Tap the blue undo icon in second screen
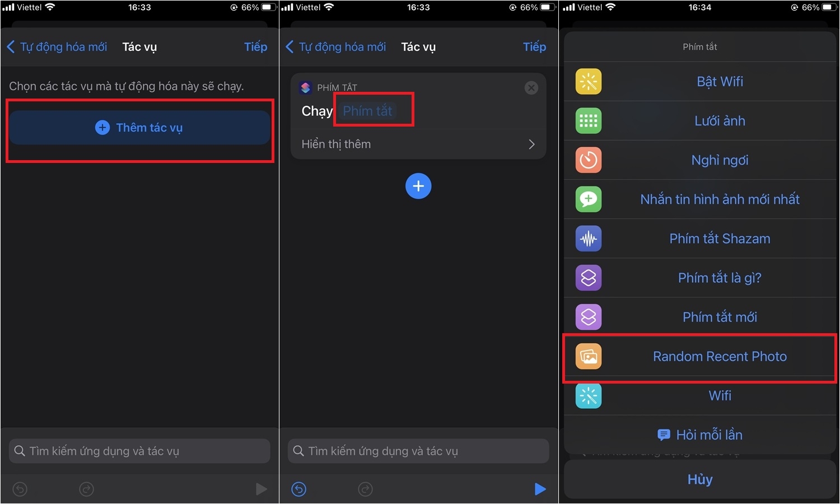This screenshot has width=840, height=504. (299, 489)
